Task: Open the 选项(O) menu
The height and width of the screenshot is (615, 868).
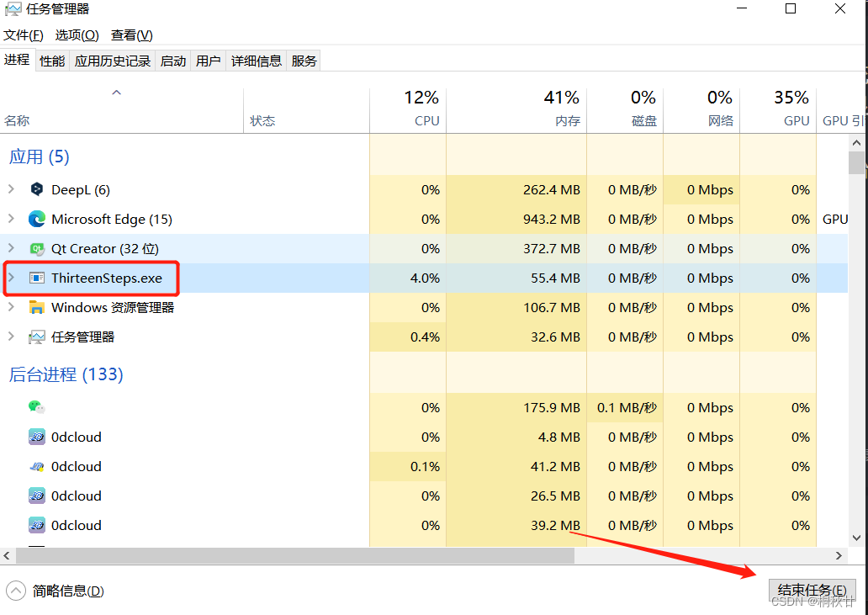Action: 77,35
